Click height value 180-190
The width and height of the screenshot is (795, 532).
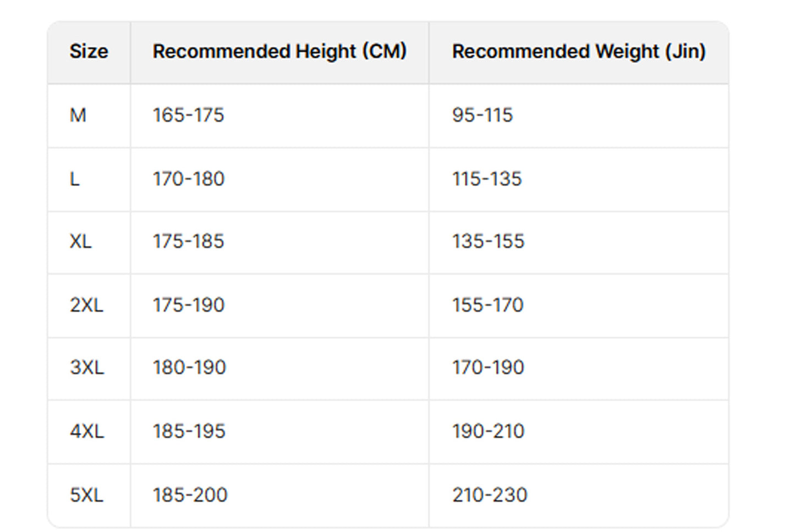(189, 368)
